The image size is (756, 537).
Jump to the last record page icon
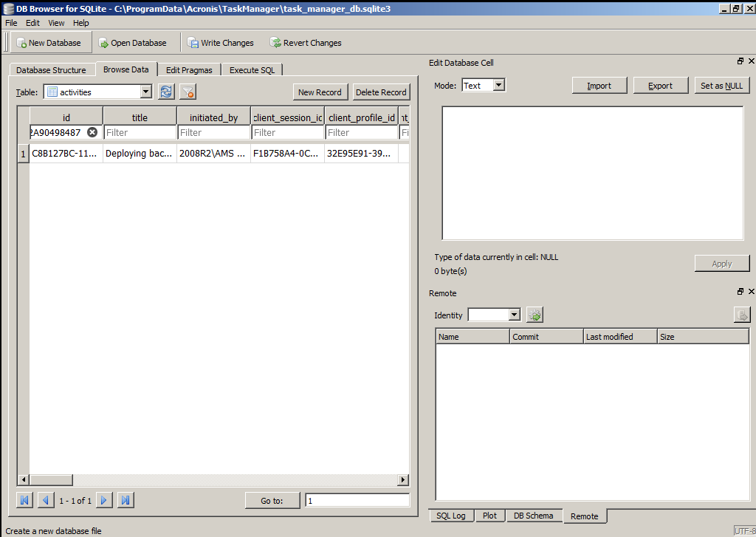pos(126,500)
